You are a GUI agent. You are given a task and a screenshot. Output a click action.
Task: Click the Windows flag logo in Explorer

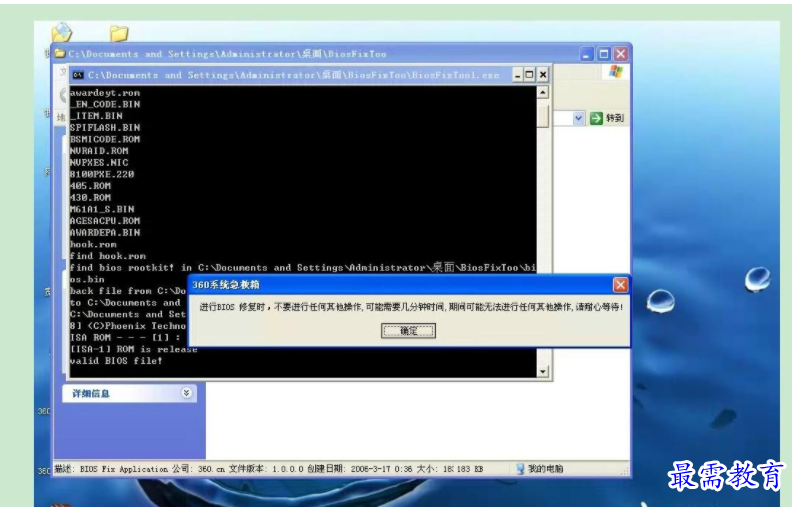point(616,72)
